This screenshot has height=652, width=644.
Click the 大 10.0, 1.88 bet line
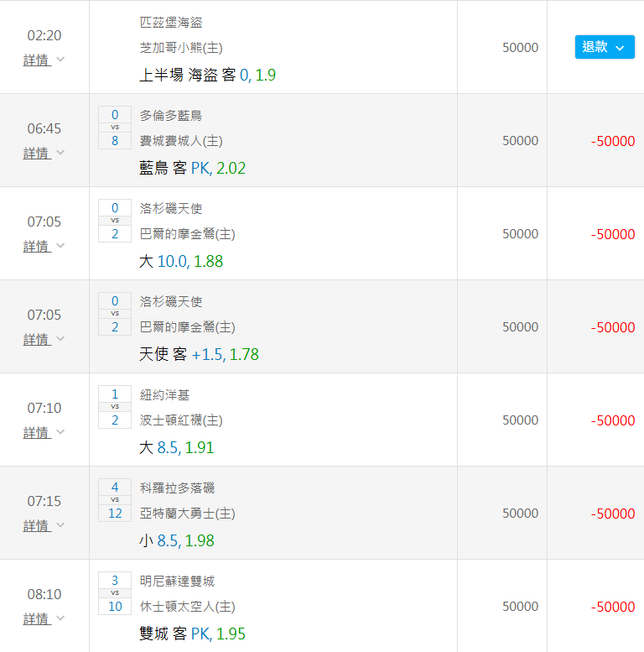[x=181, y=262]
